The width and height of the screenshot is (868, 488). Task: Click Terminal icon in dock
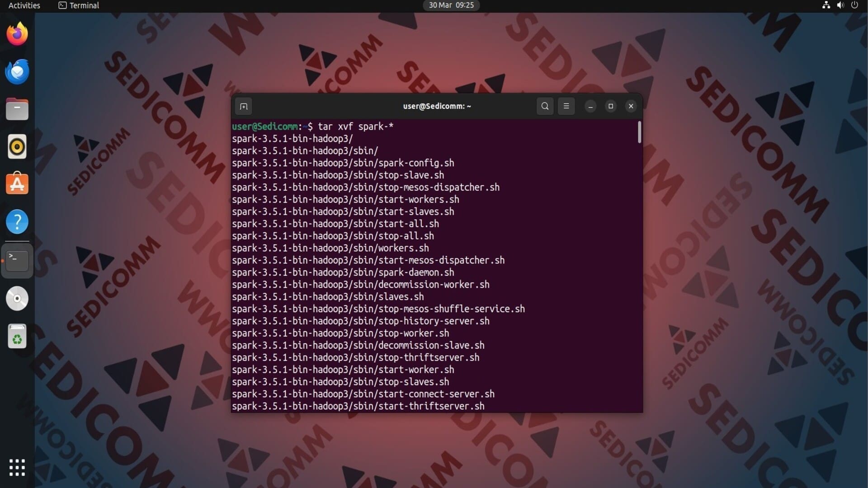click(17, 261)
